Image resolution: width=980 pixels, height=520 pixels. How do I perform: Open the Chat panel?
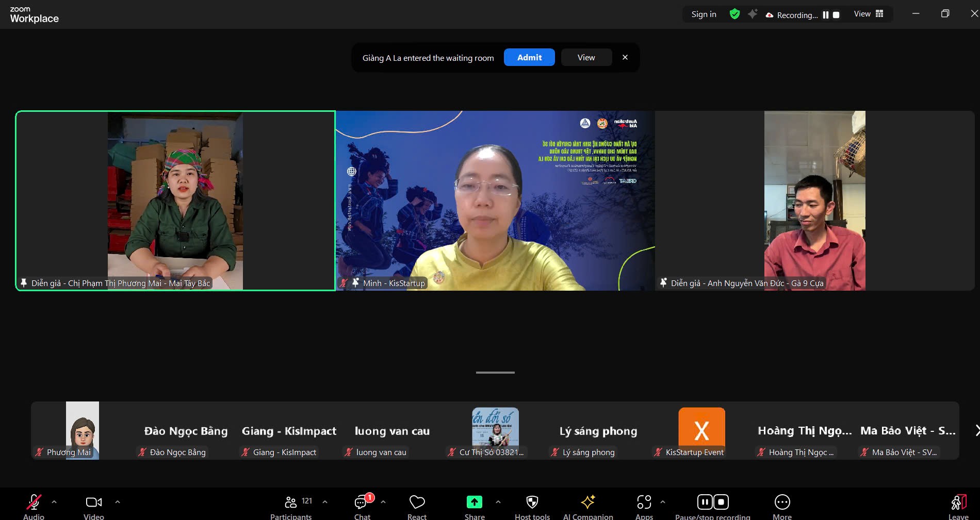(x=362, y=502)
